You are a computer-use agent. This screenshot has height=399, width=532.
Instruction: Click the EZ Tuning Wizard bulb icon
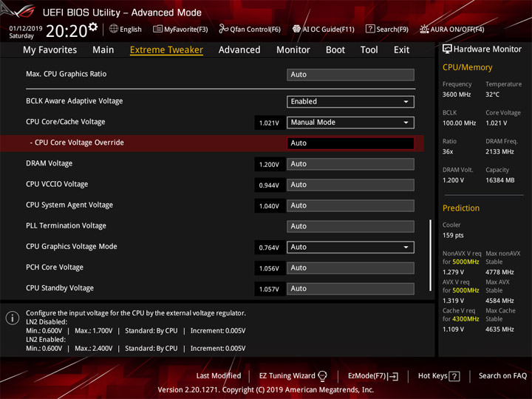point(322,376)
